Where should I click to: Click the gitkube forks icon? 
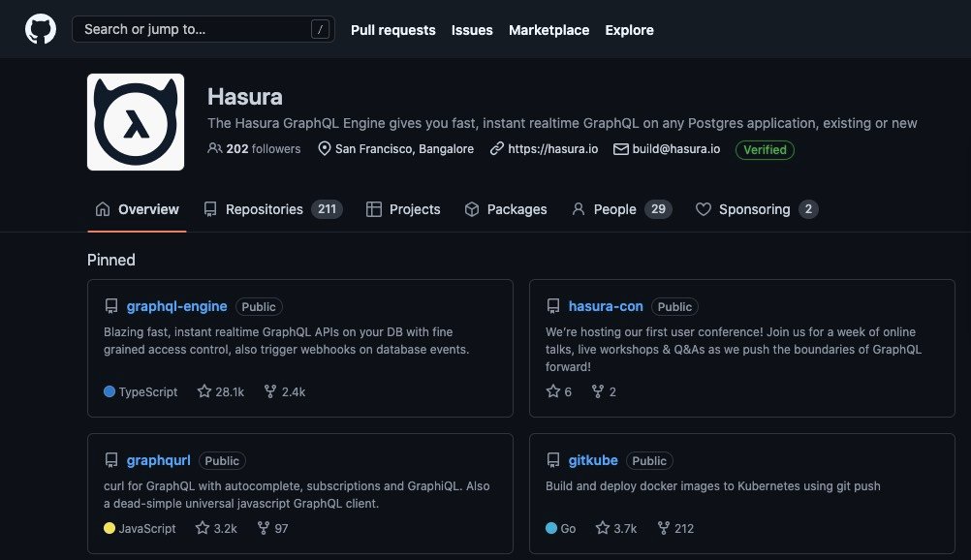[x=664, y=528]
